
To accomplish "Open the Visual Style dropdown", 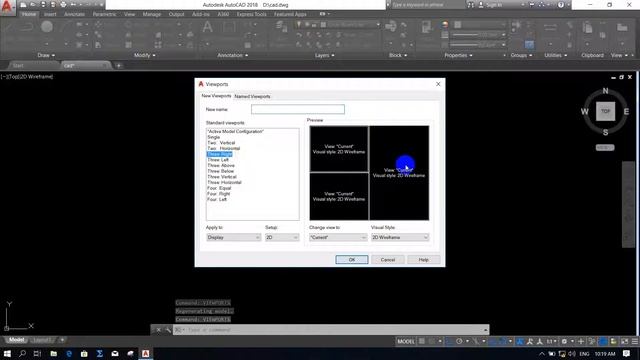I will (400, 237).
